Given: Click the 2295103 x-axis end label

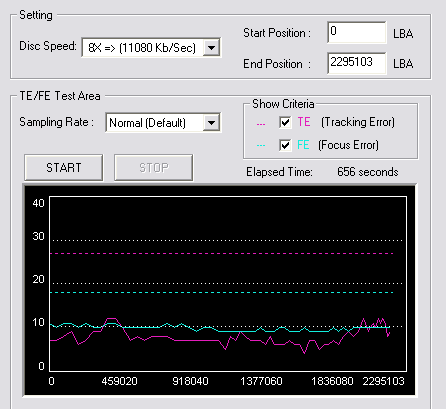Looking at the screenshot, I should 383,381.
